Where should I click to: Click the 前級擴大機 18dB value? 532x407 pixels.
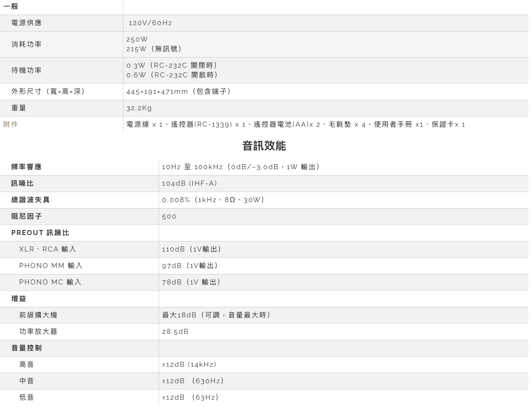point(217,315)
